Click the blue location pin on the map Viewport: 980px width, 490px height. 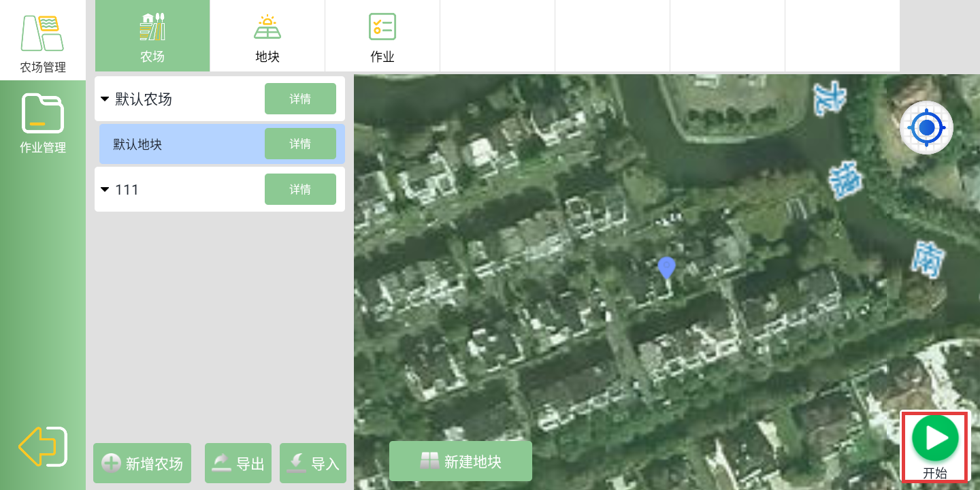pos(666,267)
